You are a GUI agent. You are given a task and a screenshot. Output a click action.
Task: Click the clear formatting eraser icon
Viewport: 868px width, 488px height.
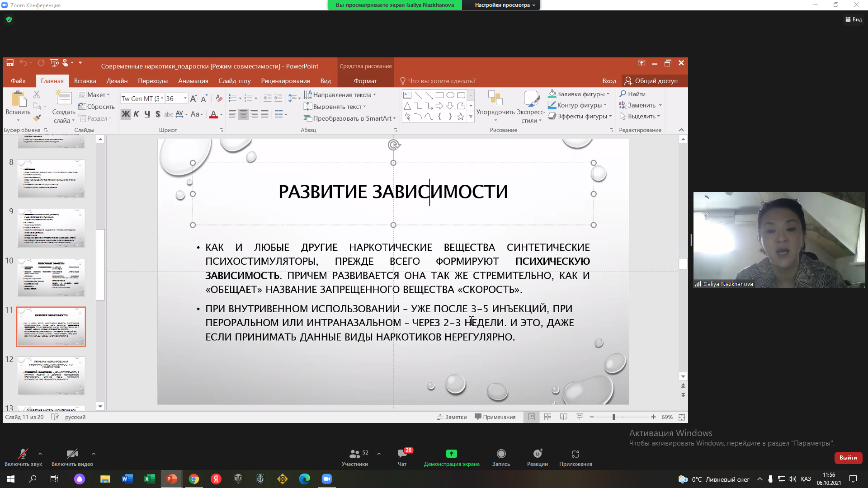(219, 98)
